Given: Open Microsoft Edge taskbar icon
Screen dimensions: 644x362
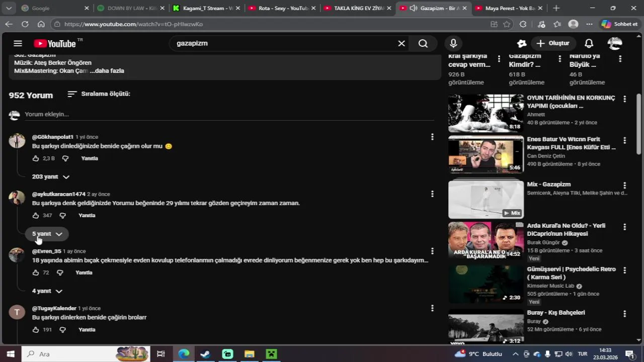Looking at the screenshot, I should click(x=184, y=354).
